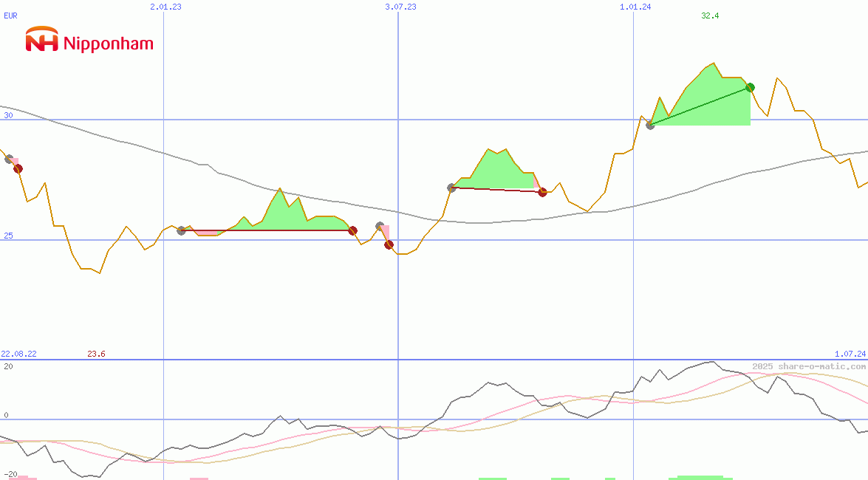Viewport: 868px width, 480px height.
Task: Click the gray buy marker after 2.01.23
Action: (x=181, y=230)
